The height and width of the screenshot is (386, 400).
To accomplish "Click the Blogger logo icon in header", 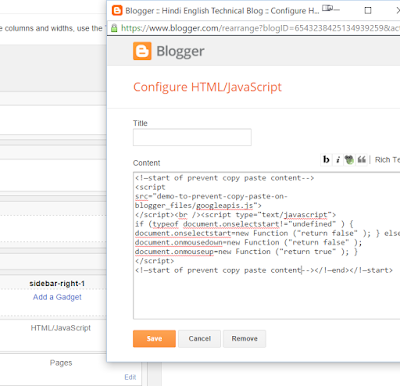I will [x=142, y=51].
